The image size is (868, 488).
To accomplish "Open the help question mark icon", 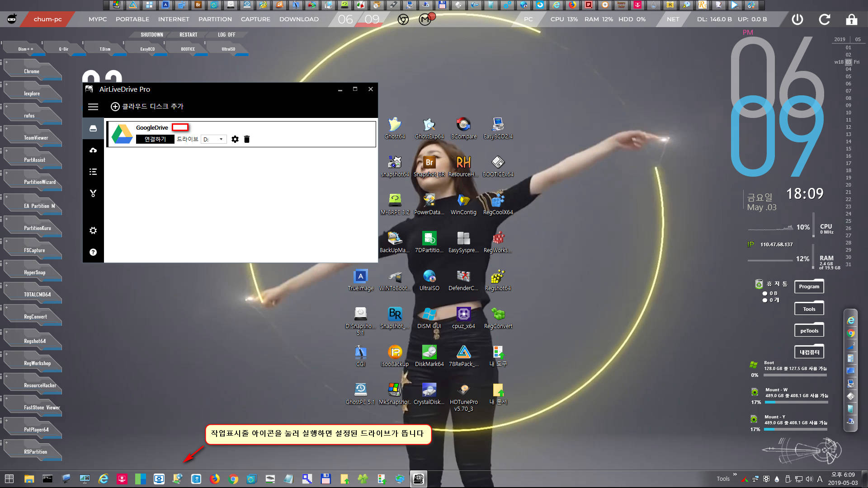I will 93,252.
